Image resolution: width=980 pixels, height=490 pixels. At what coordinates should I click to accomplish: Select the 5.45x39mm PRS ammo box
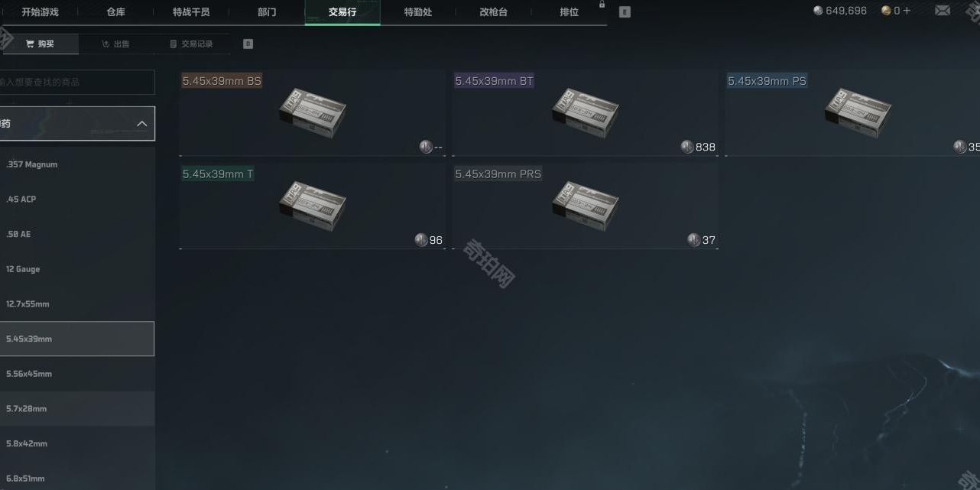(x=585, y=206)
